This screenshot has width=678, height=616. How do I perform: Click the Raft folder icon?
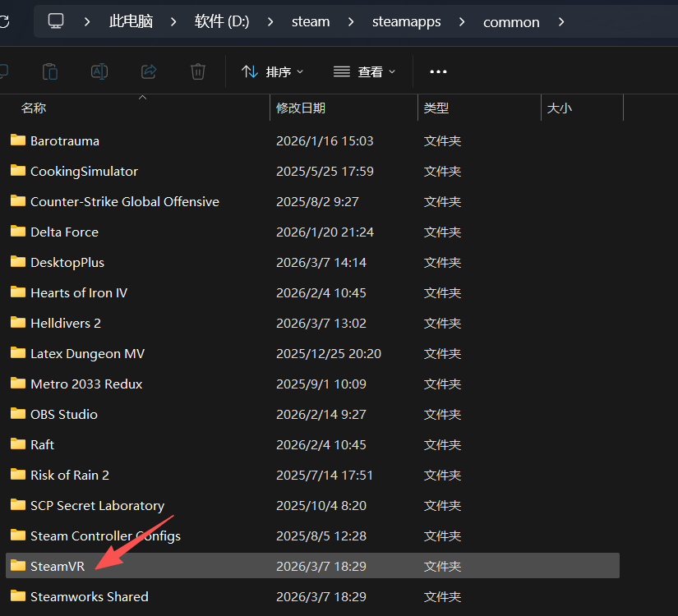click(18, 444)
